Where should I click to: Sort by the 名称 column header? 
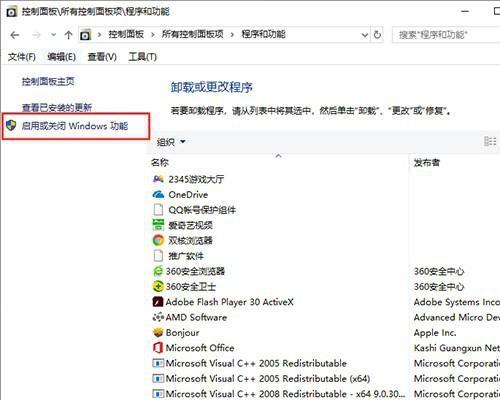tap(160, 163)
